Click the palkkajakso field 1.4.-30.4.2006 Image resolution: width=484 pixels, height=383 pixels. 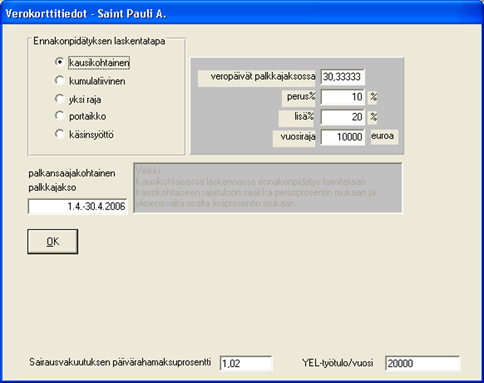pyautogui.click(x=77, y=206)
